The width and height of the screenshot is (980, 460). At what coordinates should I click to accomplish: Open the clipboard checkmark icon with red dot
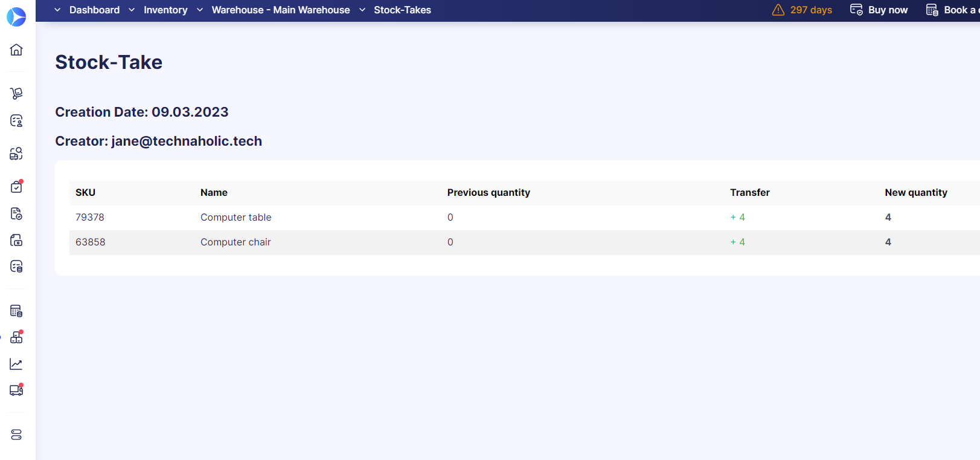[16, 186]
